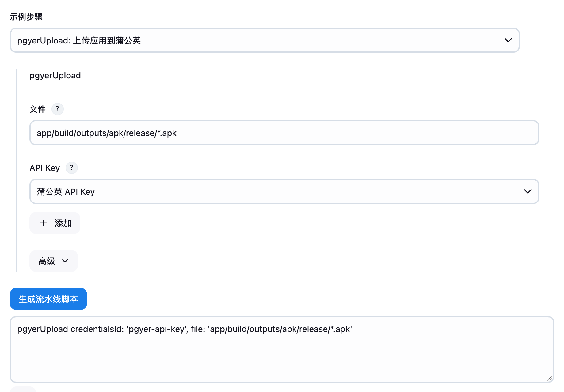Open the 示例步骤 pgyerUpload step dropdown
564x392 pixels.
tap(265, 40)
